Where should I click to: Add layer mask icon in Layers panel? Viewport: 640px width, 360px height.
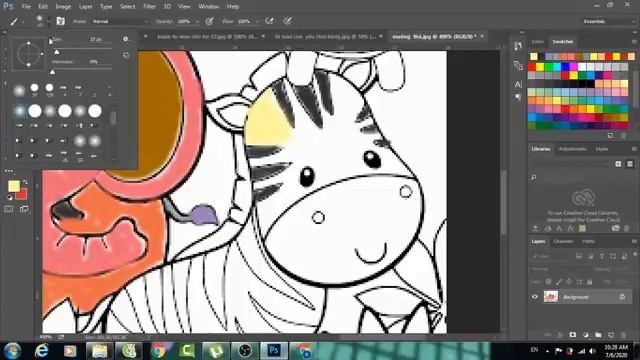click(572, 335)
